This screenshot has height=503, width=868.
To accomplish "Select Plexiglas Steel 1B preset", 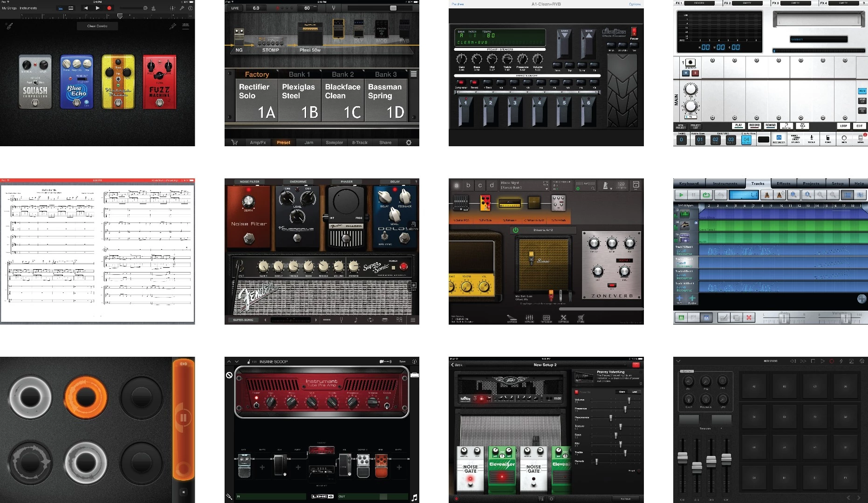I will (x=300, y=101).
